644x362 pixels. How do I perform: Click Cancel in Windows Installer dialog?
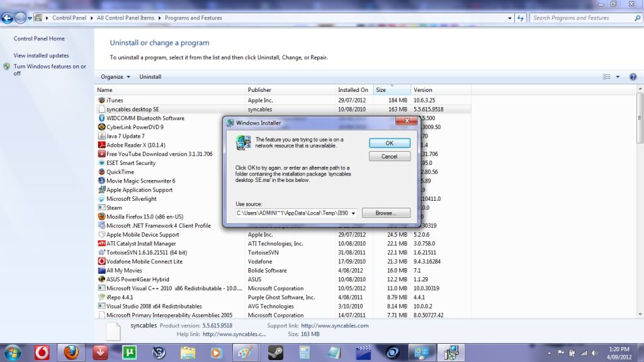tap(389, 156)
